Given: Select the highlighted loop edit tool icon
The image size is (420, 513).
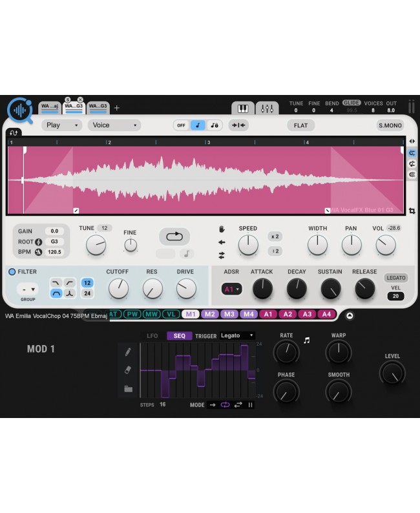Looking at the screenshot, I should (x=412, y=153).
